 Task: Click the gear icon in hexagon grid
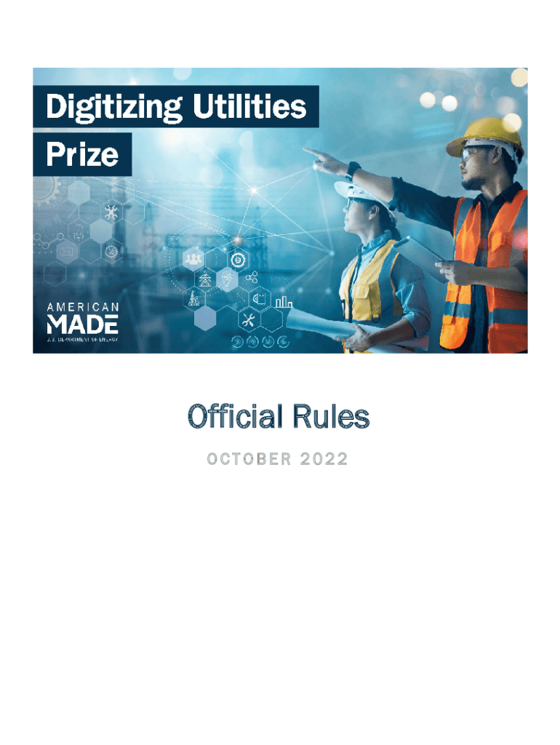tap(238, 260)
